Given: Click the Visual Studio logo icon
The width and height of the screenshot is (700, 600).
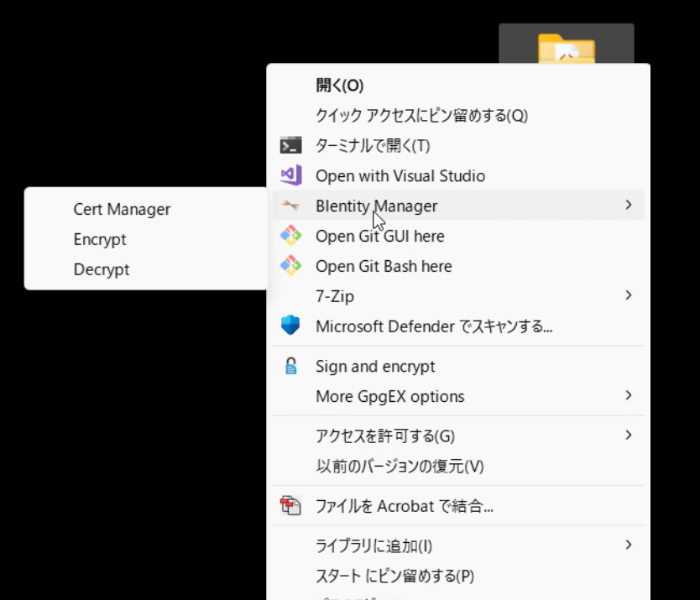Looking at the screenshot, I should click(290, 175).
